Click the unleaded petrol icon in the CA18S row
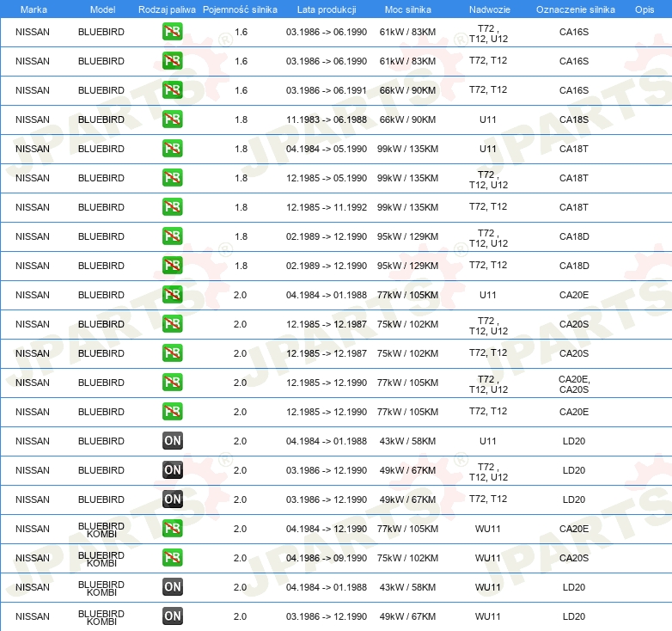This screenshot has width=672, height=631. tap(172, 119)
